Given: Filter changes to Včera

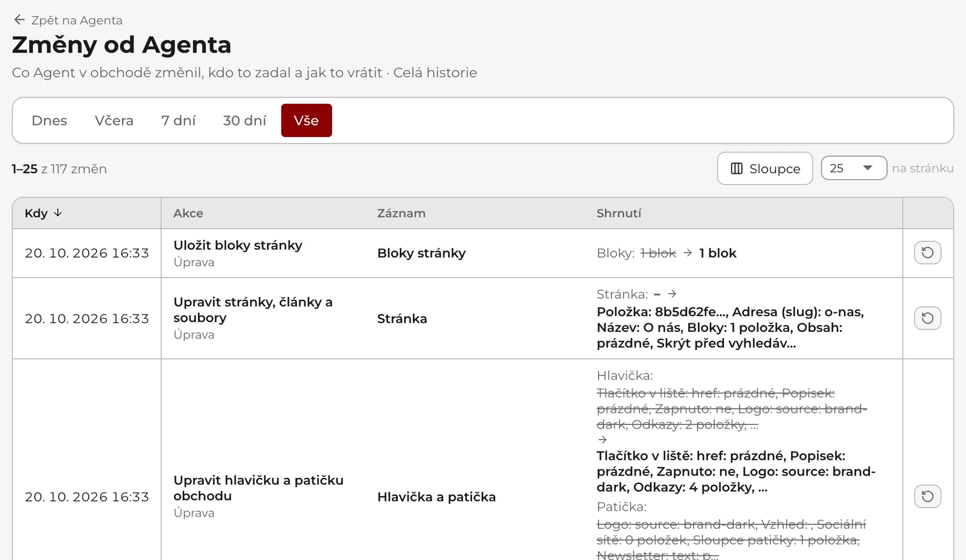Looking at the screenshot, I should pyautogui.click(x=114, y=121).
